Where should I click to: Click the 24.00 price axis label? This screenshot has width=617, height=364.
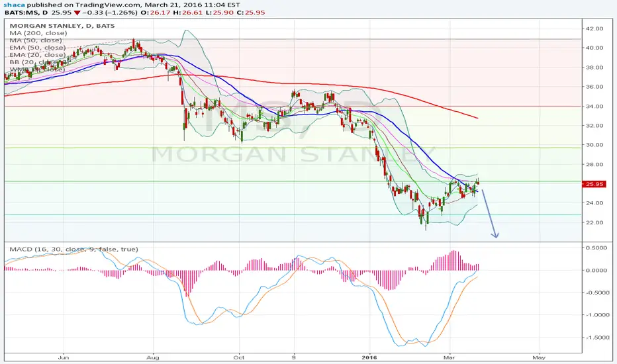coord(594,203)
